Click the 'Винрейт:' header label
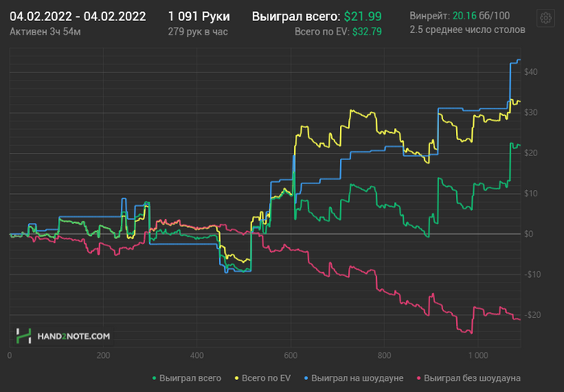This screenshot has width=564, height=392. tap(429, 16)
